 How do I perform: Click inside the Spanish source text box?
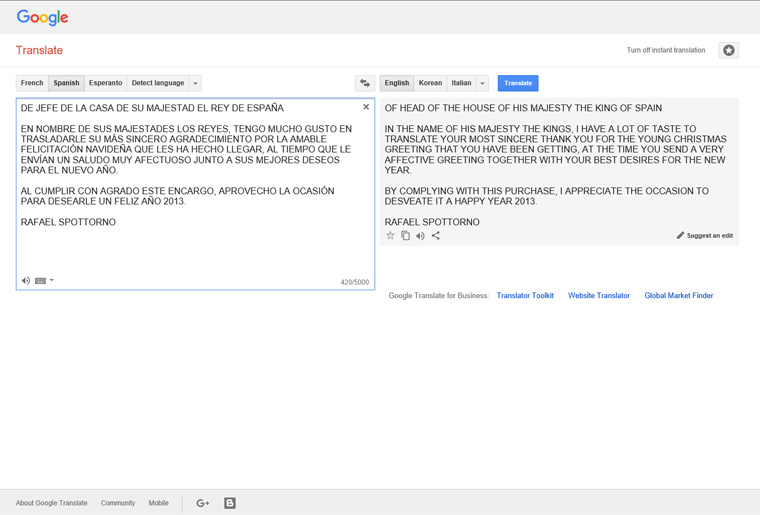(x=195, y=194)
